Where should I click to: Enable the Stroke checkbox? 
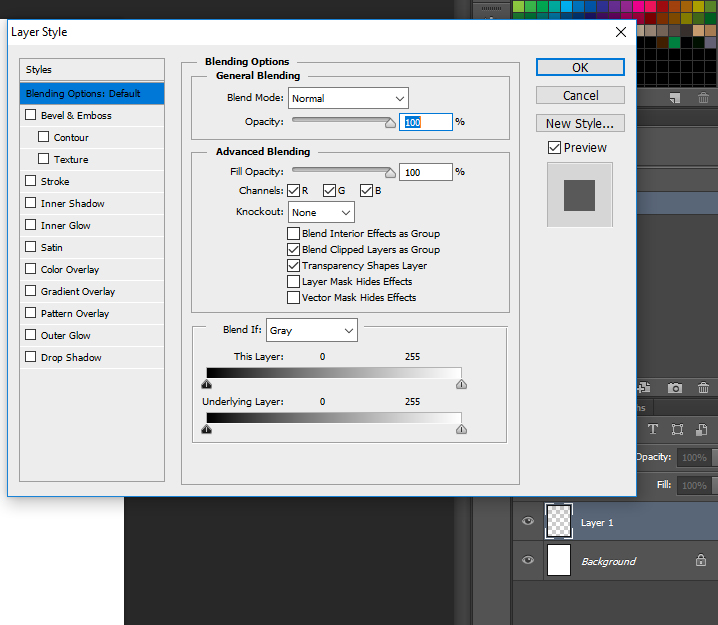31,180
